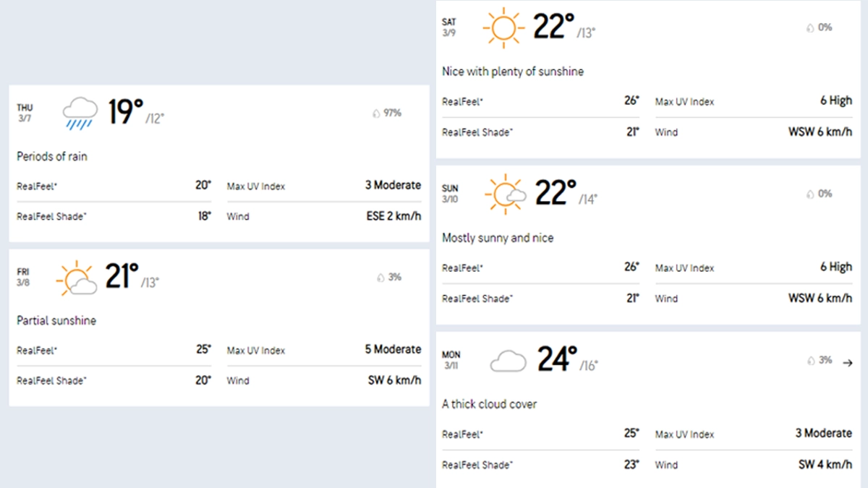The width and height of the screenshot is (868, 488).
Task: Select the MON 3/11 day label
Action: [x=451, y=360]
